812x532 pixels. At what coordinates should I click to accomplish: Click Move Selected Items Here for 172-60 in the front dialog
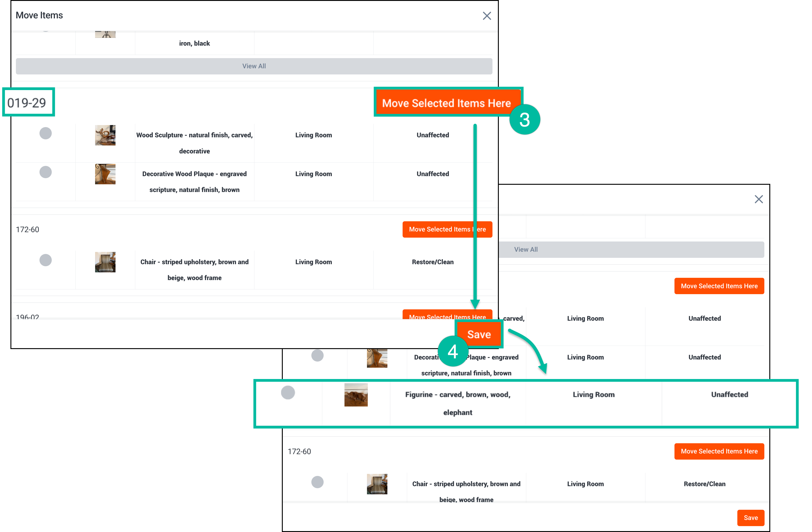click(447, 229)
